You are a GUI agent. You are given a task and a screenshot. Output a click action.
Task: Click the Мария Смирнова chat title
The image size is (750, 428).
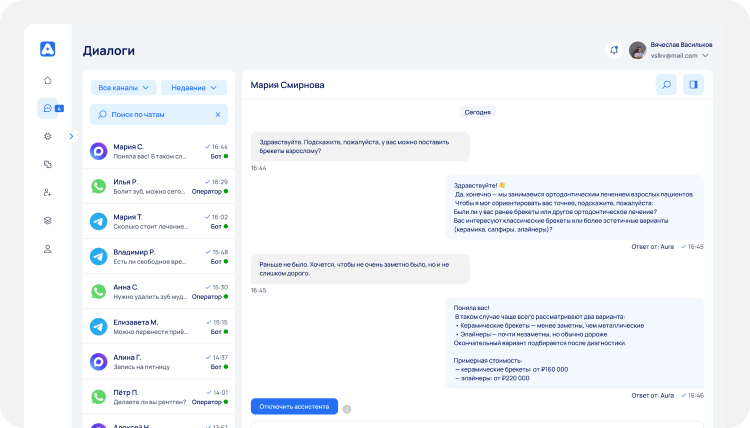[x=287, y=85]
